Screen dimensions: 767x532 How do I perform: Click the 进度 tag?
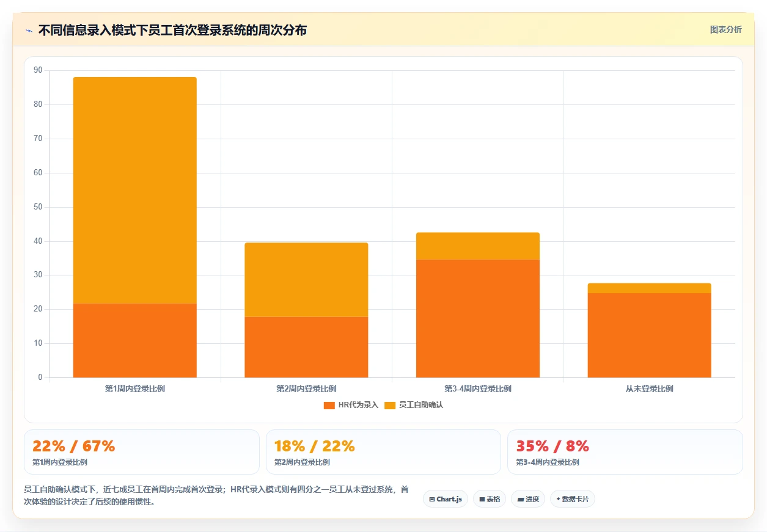(x=528, y=499)
